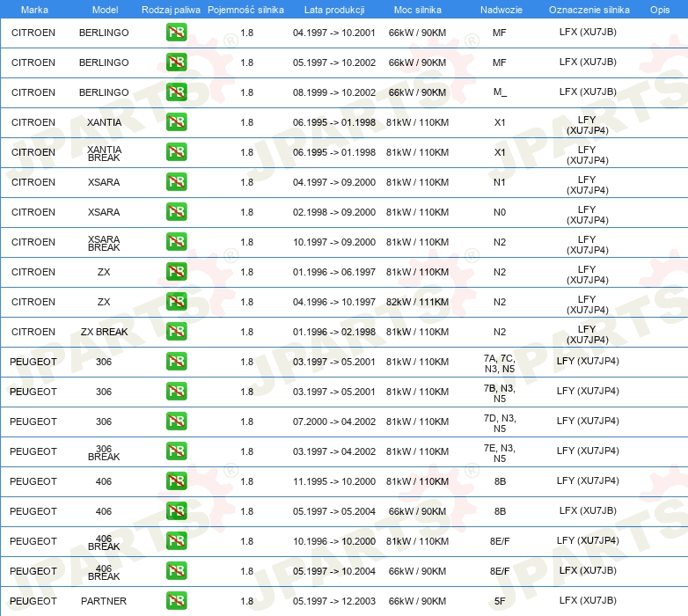Click the M_ body code cell
688x616 pixels.
(500, 92)
